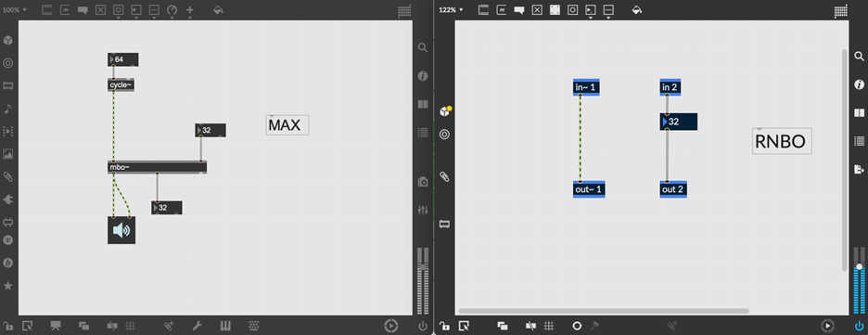Adjust the RNBO output gain slider
The height and width of the screenshot is (335, 868).
(x=859, y=267)
